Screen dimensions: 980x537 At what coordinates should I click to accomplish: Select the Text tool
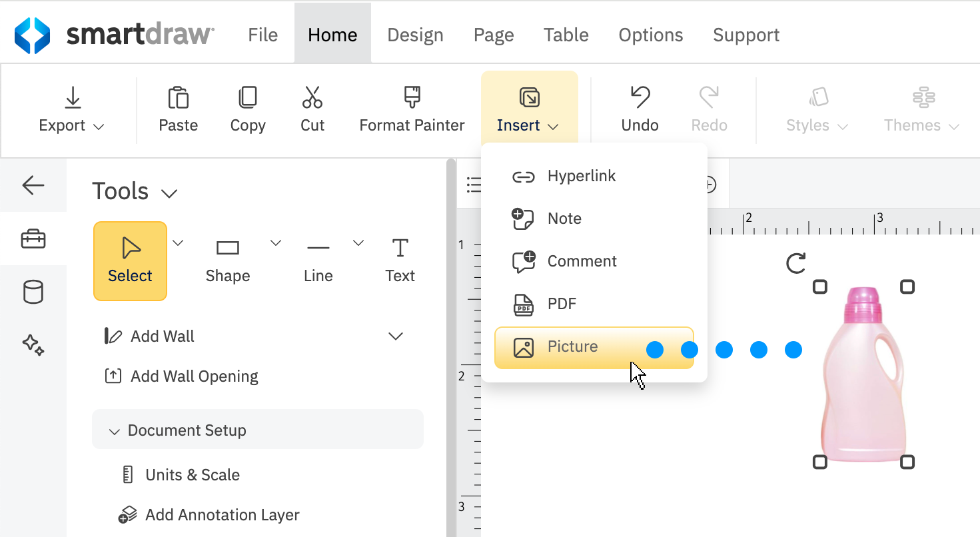point(400,261)
